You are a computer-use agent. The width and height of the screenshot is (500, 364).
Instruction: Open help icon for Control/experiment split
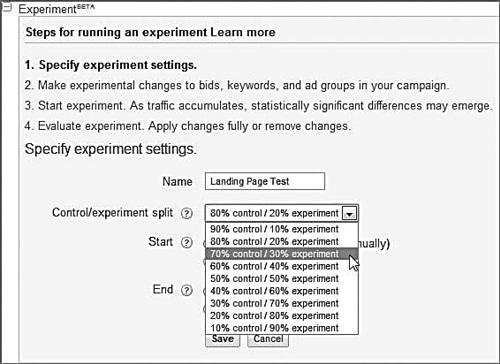click(187, 213)
